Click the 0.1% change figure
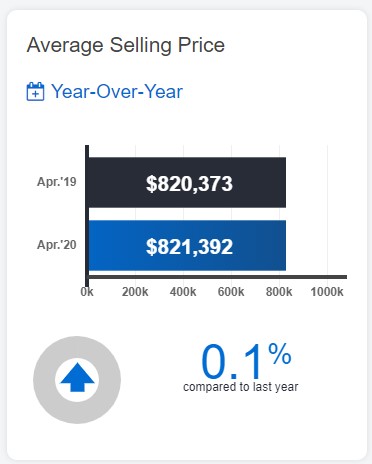This screenshot has height=464, width=372. [246, 361]
